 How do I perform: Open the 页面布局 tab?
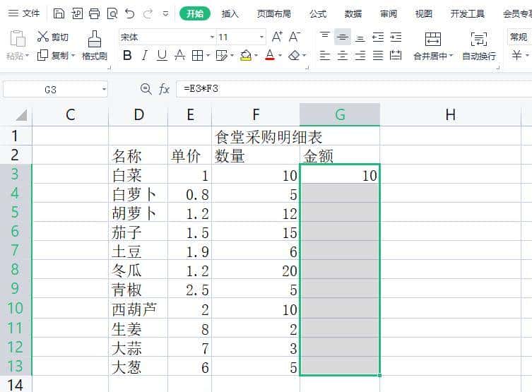tap(273, 13)
